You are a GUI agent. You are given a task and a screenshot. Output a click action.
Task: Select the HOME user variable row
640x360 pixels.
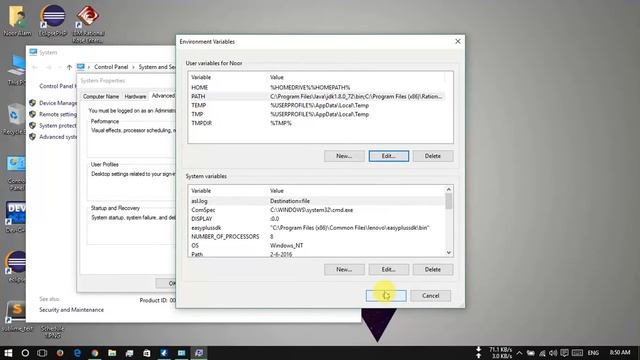[x=316, y=87]
